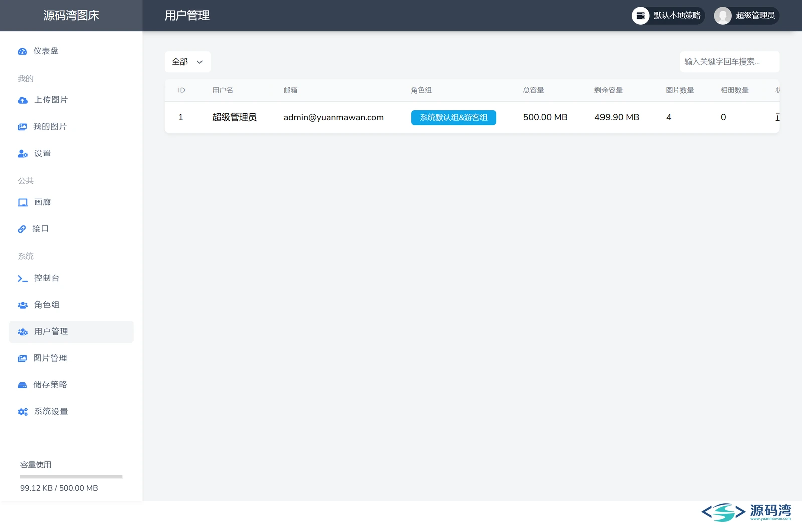Click the storage strategy server icon in header
This screenshot has height=532, width=802.
[640, 16]
